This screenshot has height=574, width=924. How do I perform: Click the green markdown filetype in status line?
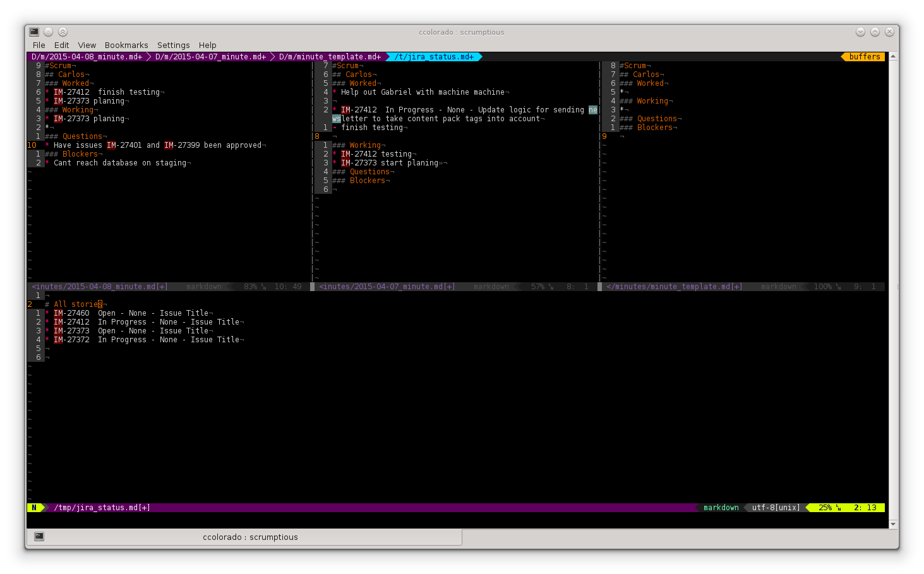point(721,508)
